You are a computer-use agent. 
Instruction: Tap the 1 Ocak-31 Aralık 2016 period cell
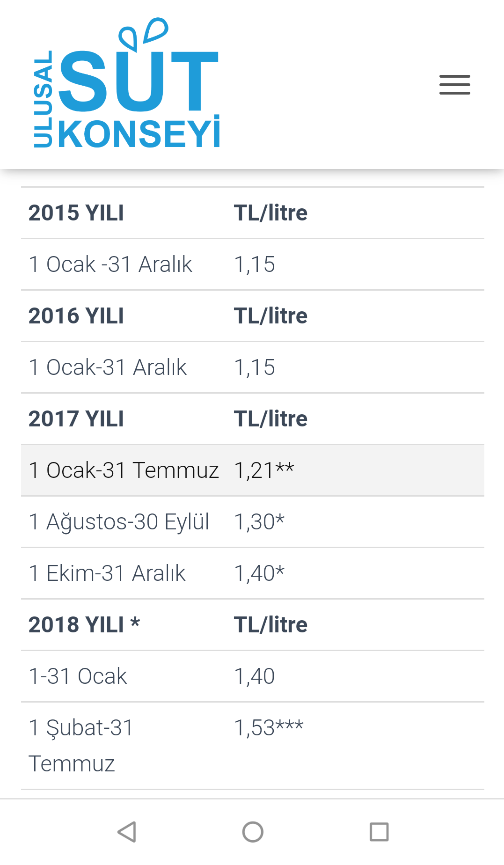coord(108,367)
